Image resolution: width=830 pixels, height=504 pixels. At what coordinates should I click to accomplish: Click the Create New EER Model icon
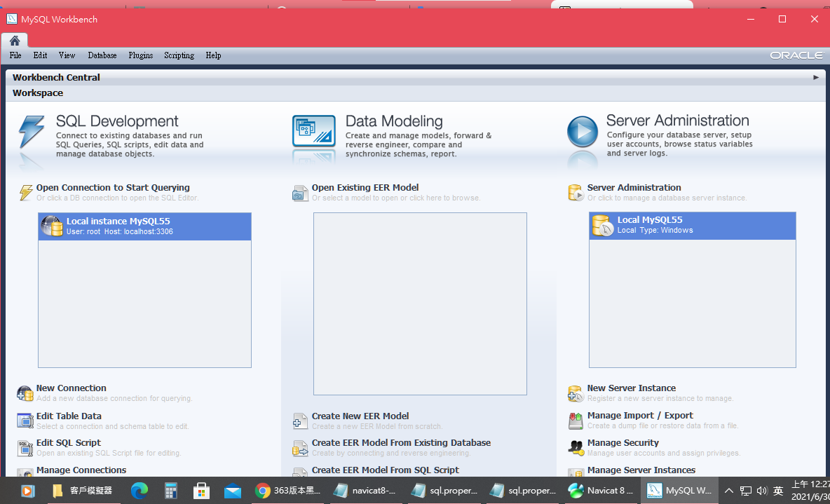point(300,421)
